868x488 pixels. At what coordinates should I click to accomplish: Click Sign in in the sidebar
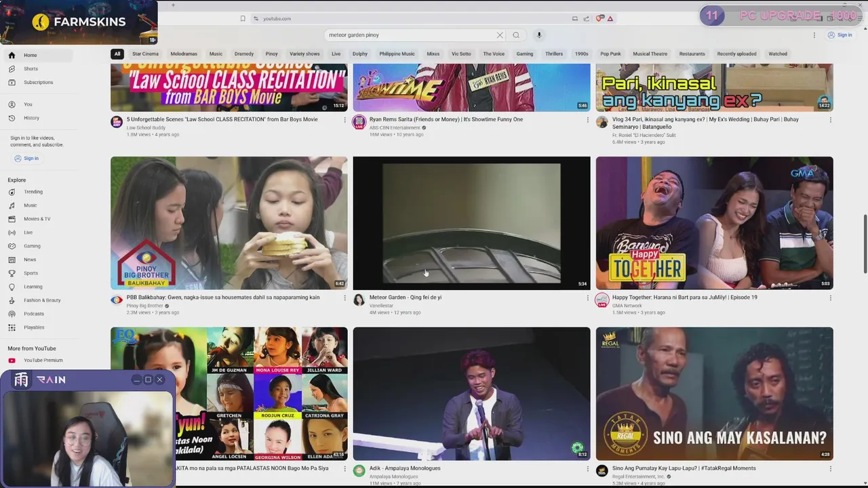point(26,159)
